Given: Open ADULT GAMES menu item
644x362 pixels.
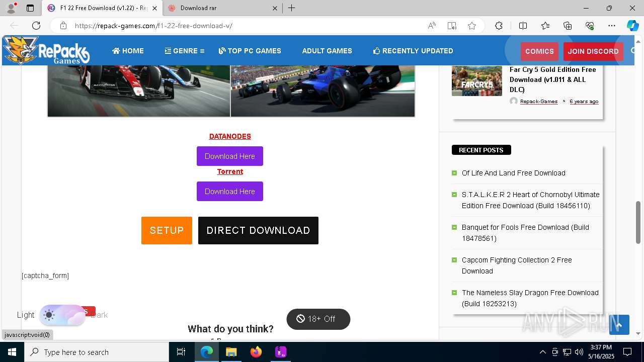Looking at the screenshot, I should (327, 51).
